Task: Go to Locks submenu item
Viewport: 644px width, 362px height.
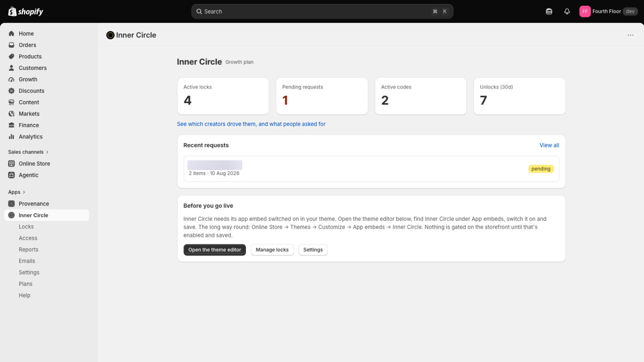Action: (x=26, y=227)
